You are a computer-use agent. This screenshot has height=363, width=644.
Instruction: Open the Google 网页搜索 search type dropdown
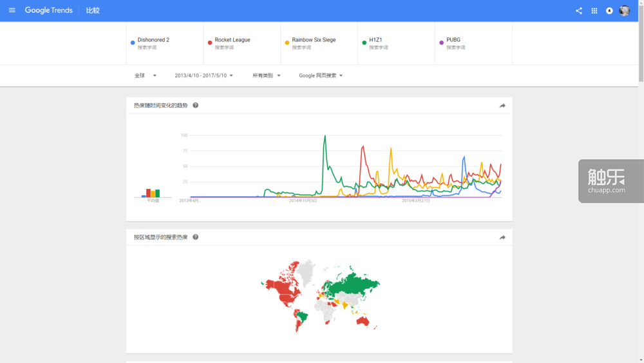pos(321,75)
